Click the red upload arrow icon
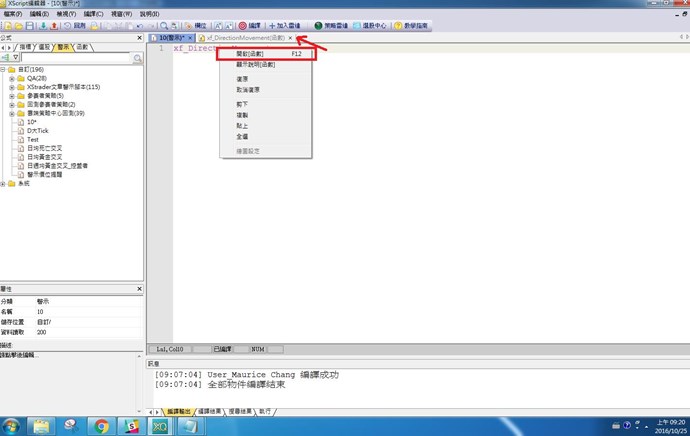Viewport: 690px width, 436px height. click(54, 26)
